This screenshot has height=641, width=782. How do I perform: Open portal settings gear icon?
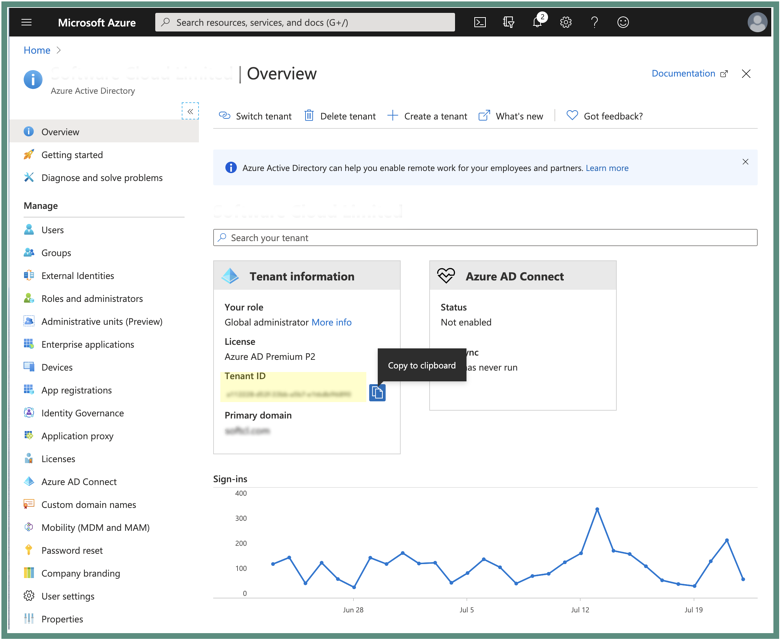[566, 22]
